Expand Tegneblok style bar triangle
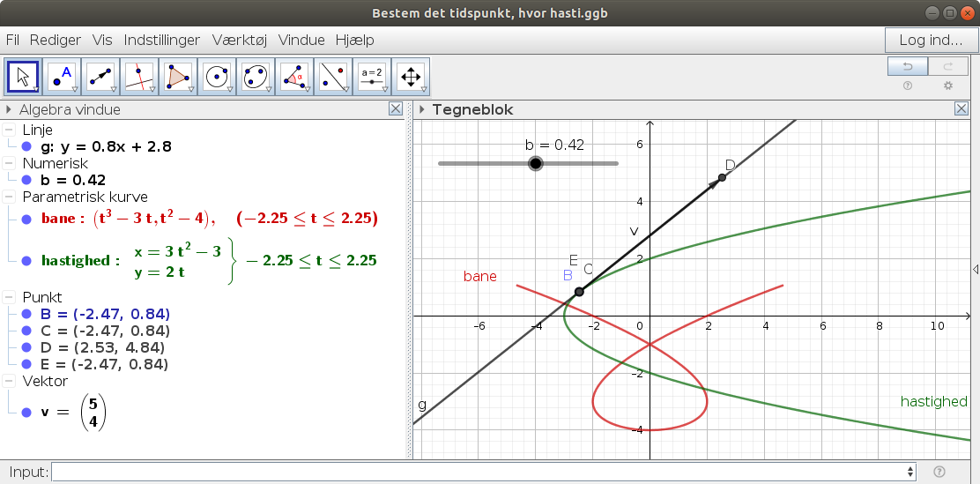The height and width of the screenshot is (484, 980). point(422,110)
